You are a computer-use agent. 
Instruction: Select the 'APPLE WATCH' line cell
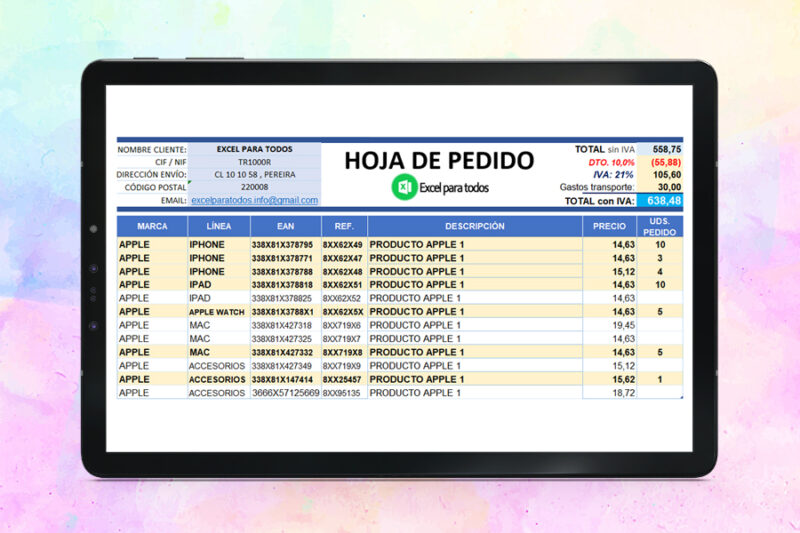219,312
